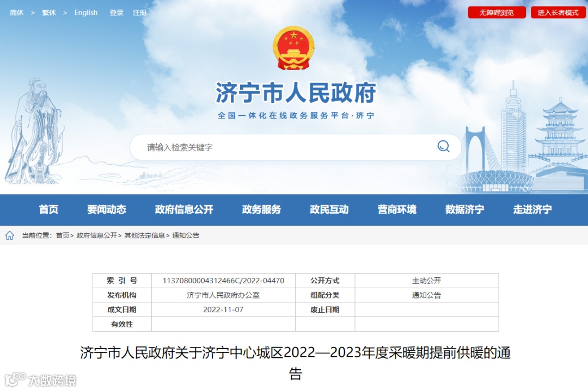Click the 济宁市人民政府办公室 table cell
This screenshot has height=391, width=588.
tap(224, 295)
